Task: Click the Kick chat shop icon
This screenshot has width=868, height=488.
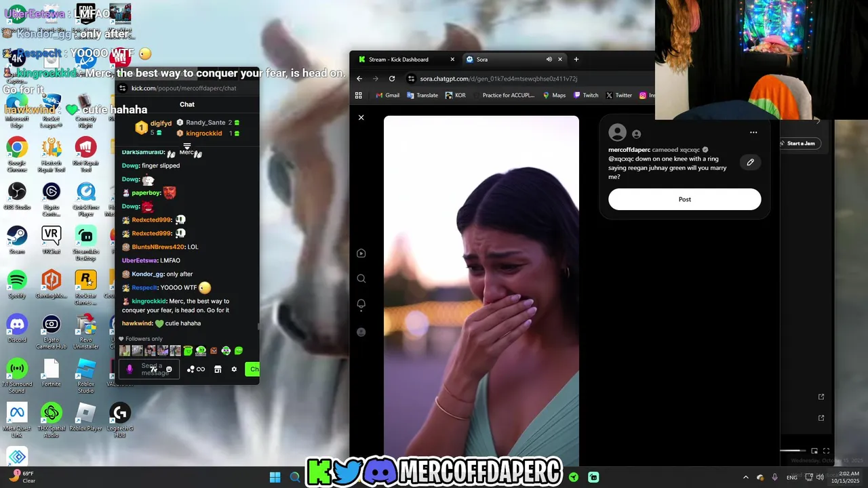Action: click(218, 369)
